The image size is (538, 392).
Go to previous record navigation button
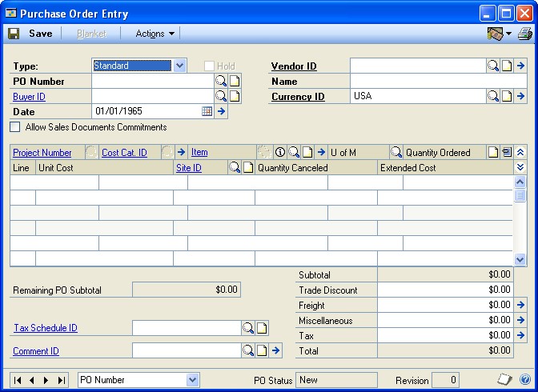32,380
